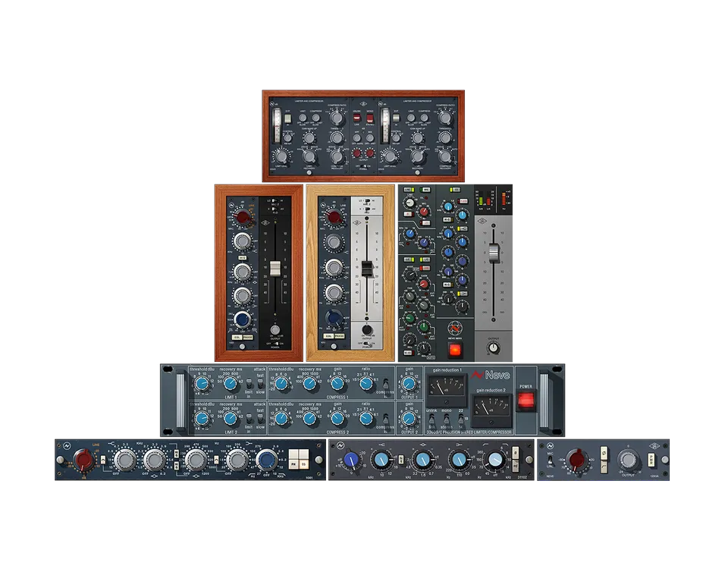Click the EQL button on the dark-wood 1073
Screen dimensions: 728x572
(x=237, y=337)
